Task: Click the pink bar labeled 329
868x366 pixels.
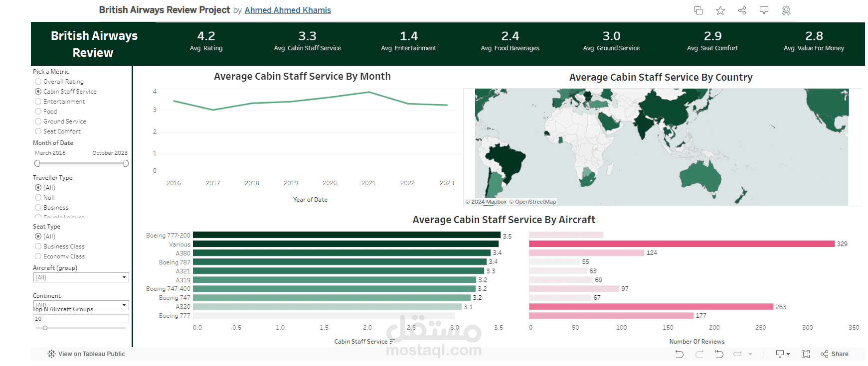Action: [x=682, y=244]
